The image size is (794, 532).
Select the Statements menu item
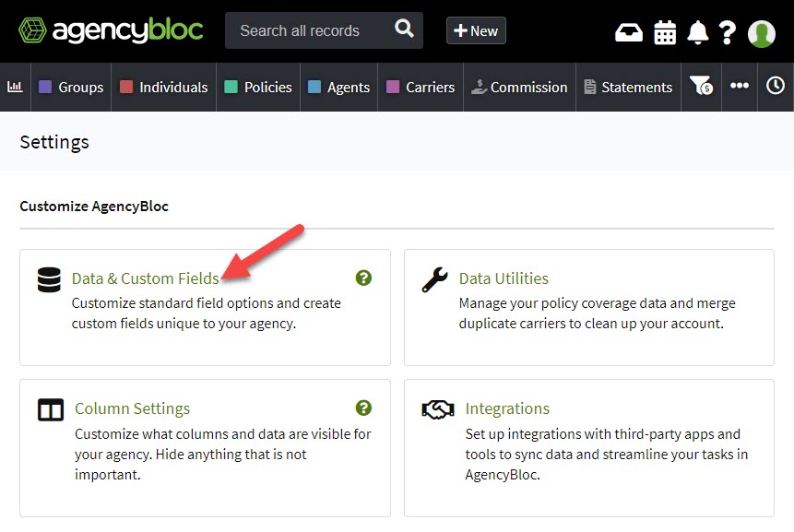[628, 87]
